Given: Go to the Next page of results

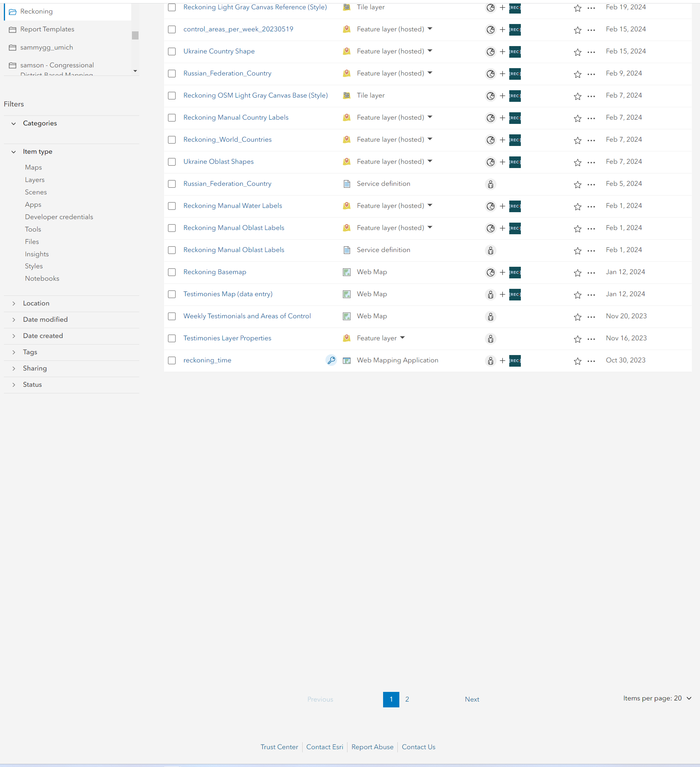Looking at the screenshot, I should coord(472,700).
